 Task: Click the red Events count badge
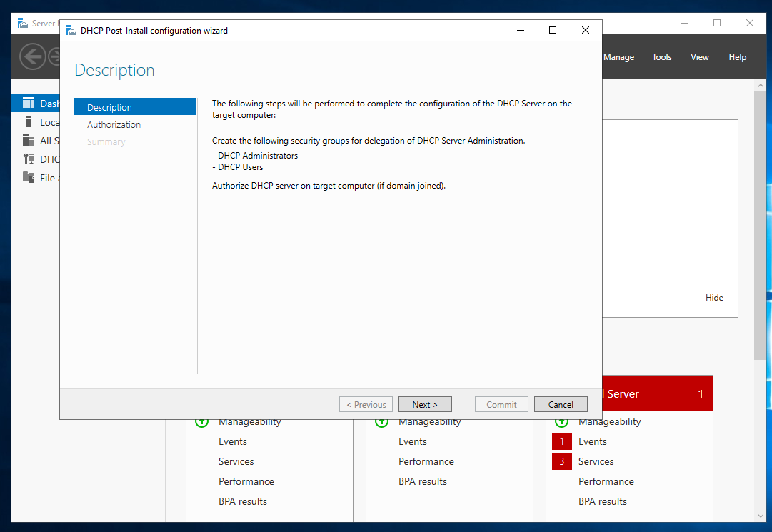[x=561, y=441]
